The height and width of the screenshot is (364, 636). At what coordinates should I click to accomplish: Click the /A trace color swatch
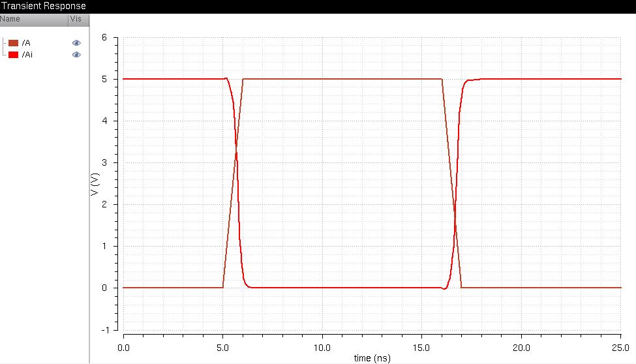click(x=14, y=43)
